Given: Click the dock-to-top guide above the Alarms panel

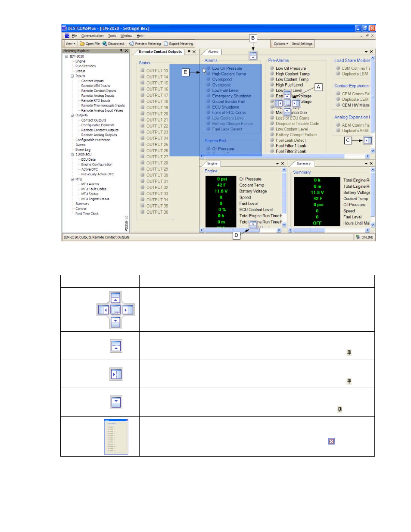Looking at the screenshot, I should (x=253, y=56).
